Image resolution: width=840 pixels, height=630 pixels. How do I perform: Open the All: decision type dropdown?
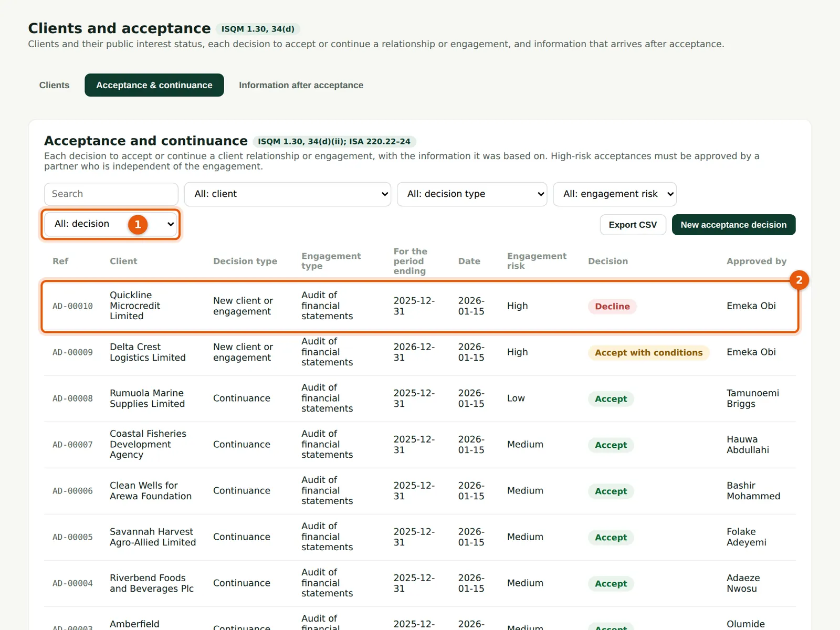pos(472,194)
